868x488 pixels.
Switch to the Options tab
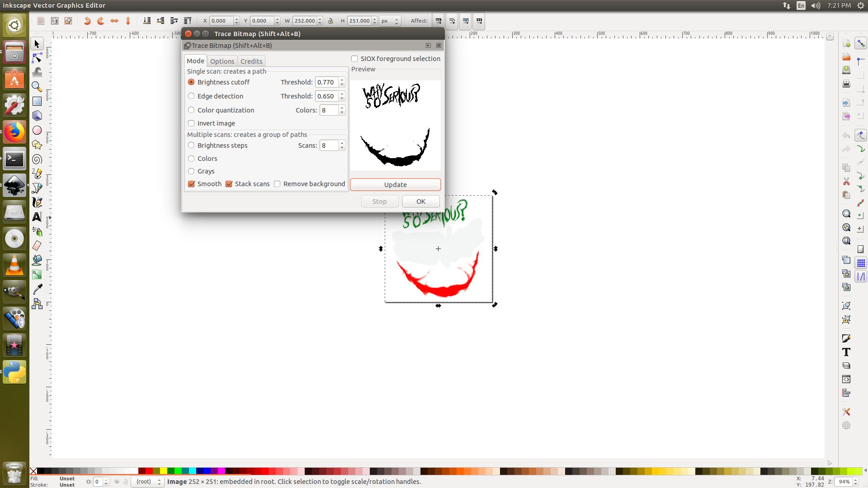[x=222, y=61]
